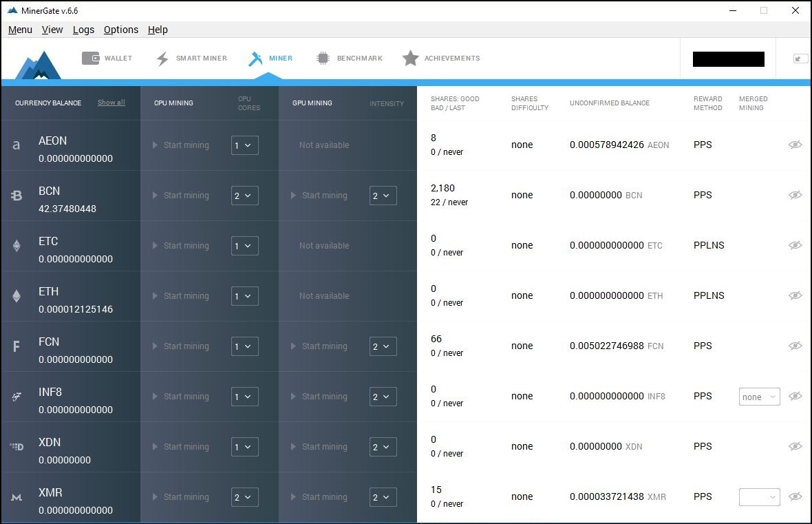Toggle visibility eye for XDN row
This screenshot has height=524, width=812.
(x=795, y=446)
